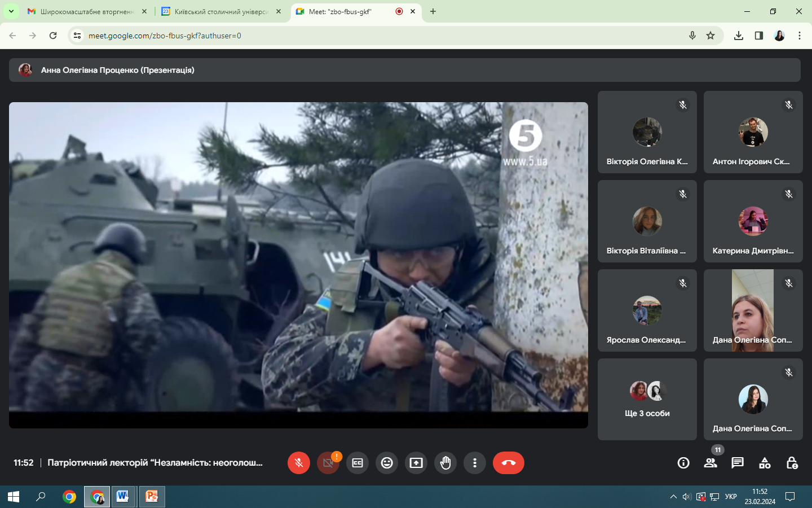Unmute the microphone in the call bar
812x508 pixels.
(299, 463)
